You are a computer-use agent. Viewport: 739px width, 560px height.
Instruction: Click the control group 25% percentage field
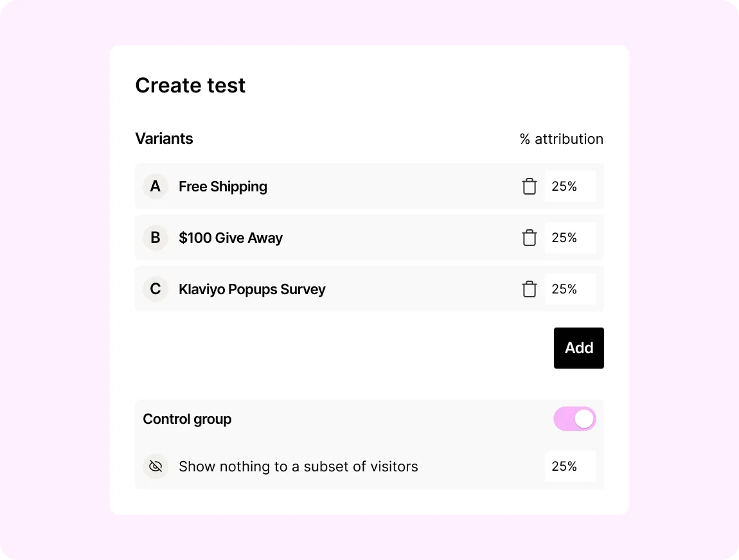[x=570, y=466]
